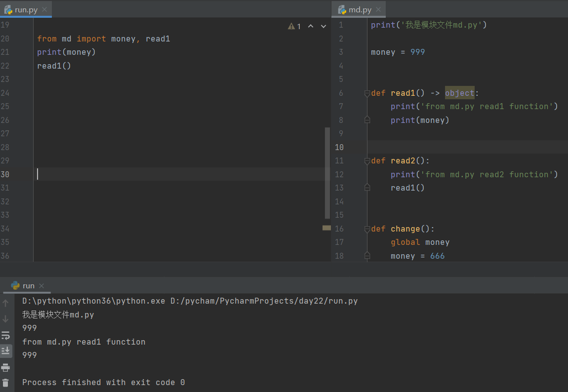Click 'money = 666' line in md.py
Viewport: 568px width, 392px height.
[417, 256]
